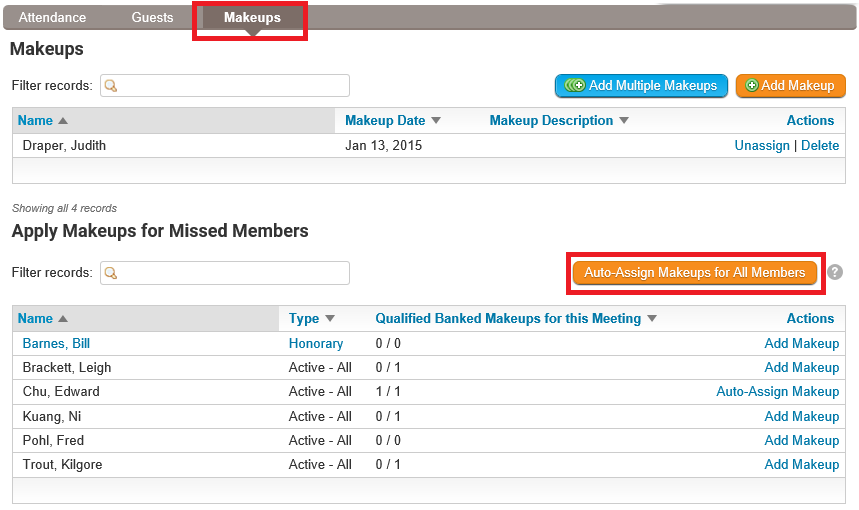Click the gray help question mark icon
Image resolution: width=859 pixels, height=510 pixels.
(835, 272)
